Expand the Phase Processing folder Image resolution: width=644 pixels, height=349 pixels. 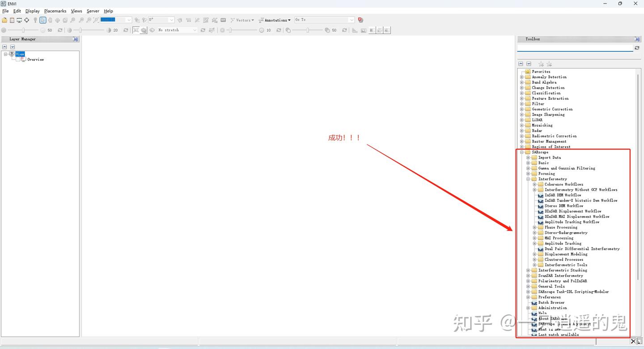(x=534, y=227)
